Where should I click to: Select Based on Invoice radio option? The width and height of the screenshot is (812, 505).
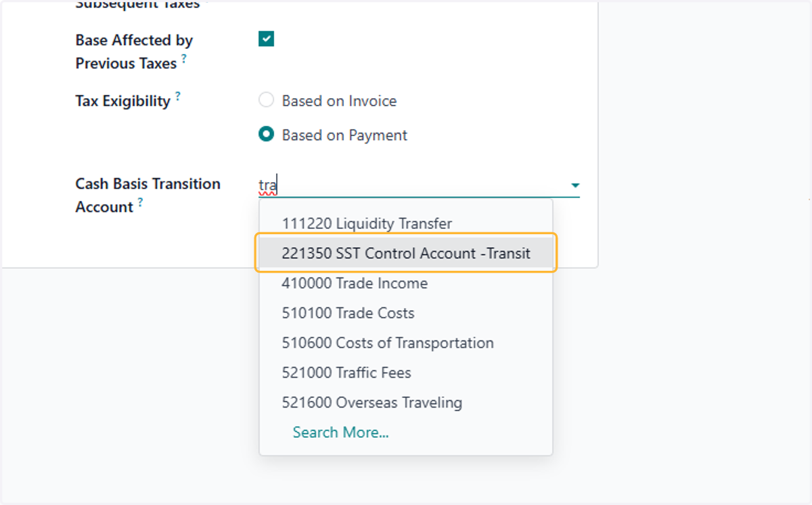coord(267,101)
